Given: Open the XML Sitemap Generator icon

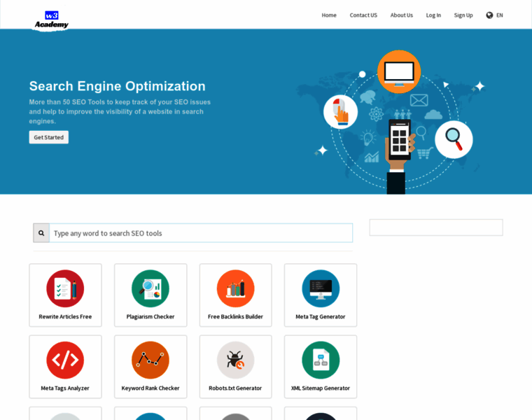Looking at the screenshot, I should [321, 360].
